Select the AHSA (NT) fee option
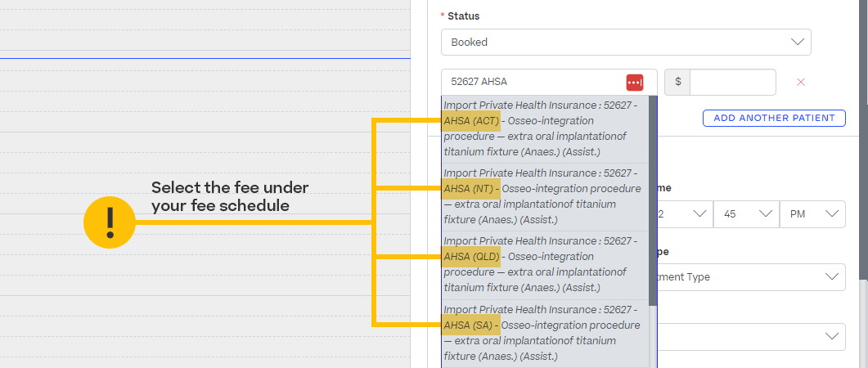 [546, 197]
